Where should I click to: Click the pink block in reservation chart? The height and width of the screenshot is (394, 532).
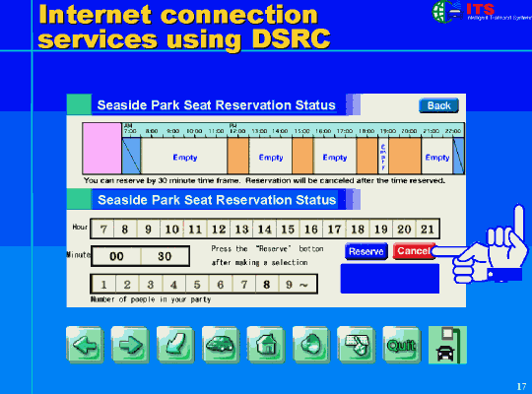101,149
